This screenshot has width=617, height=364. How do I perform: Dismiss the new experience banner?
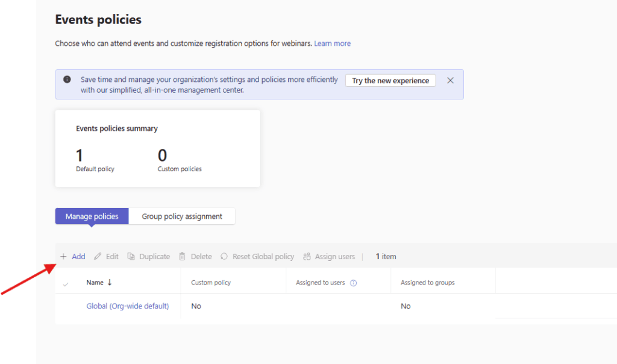pyautogui.click(x=450, y=80)
